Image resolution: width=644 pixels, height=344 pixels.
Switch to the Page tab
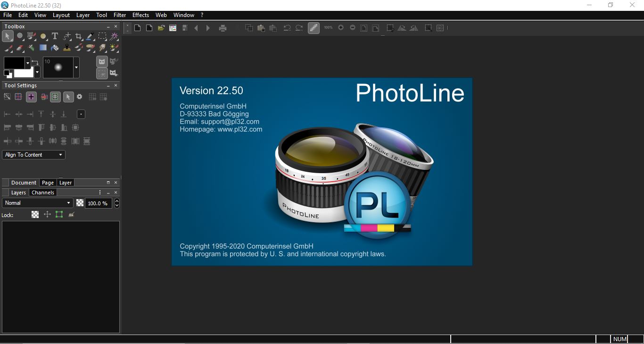coord(48,183)
